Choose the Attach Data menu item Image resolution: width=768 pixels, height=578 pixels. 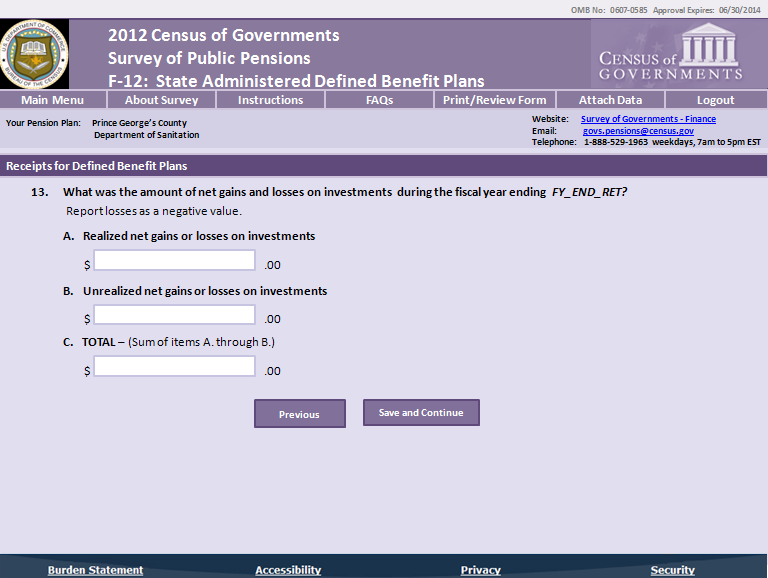tap(610, 100)
